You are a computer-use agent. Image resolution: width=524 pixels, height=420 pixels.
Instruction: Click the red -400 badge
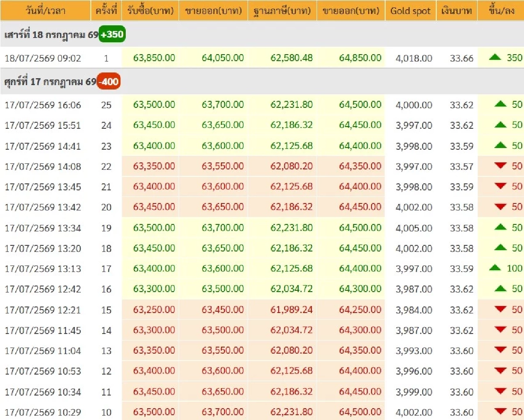click(x=109, y=82)
